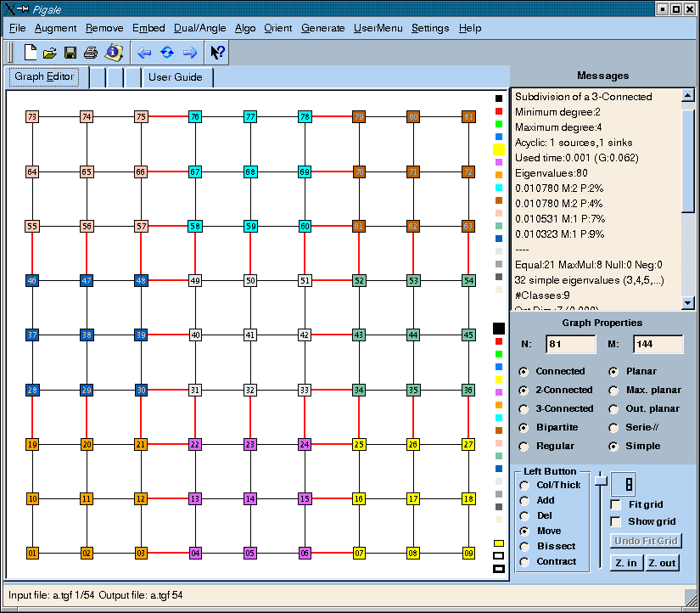Click the N vertex count field
Image resolution: width=700 pixels, height=613 pixels.
(x=570, y=344)
